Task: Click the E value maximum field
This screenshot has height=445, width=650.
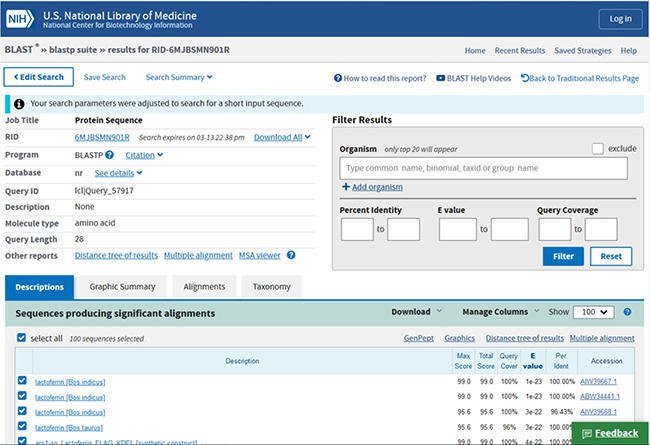Action: (x=509, y=229)
